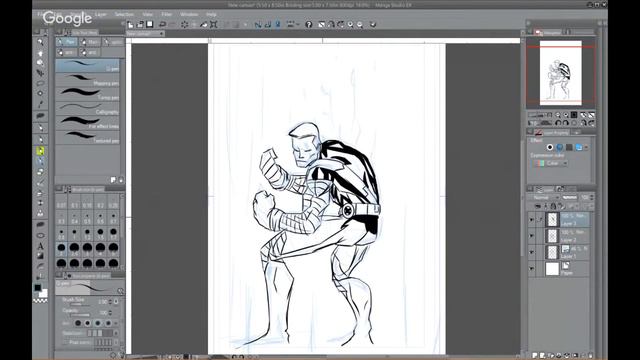
Task: Select the Eyedropper tool
Action: (40, 104)
